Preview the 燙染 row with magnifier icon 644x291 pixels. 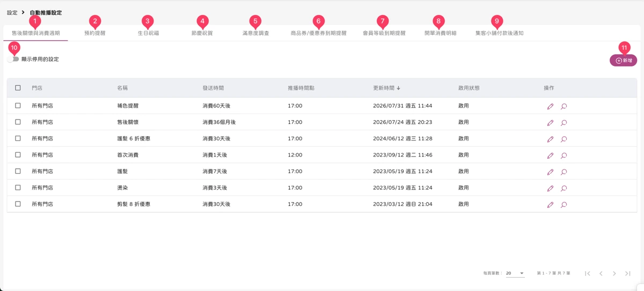pyautogui.click(x=564, y=188)
